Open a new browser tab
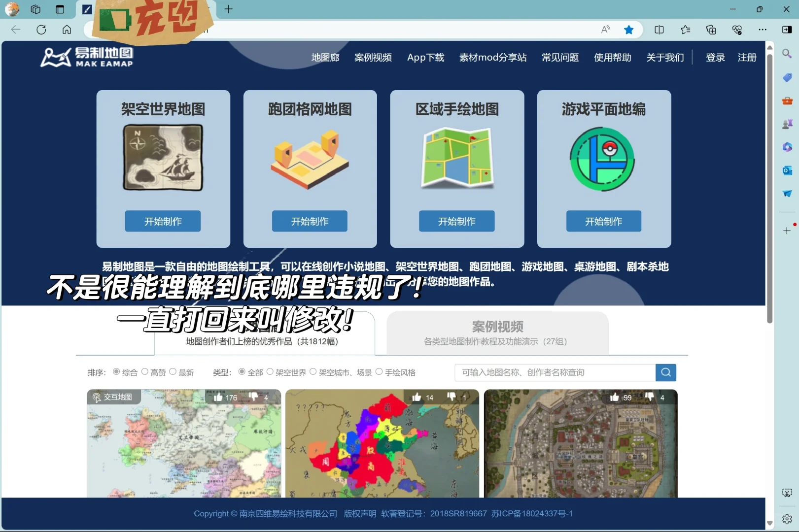Image resolution: width=799 pixels, height=532 pixels. pos(228,9)
